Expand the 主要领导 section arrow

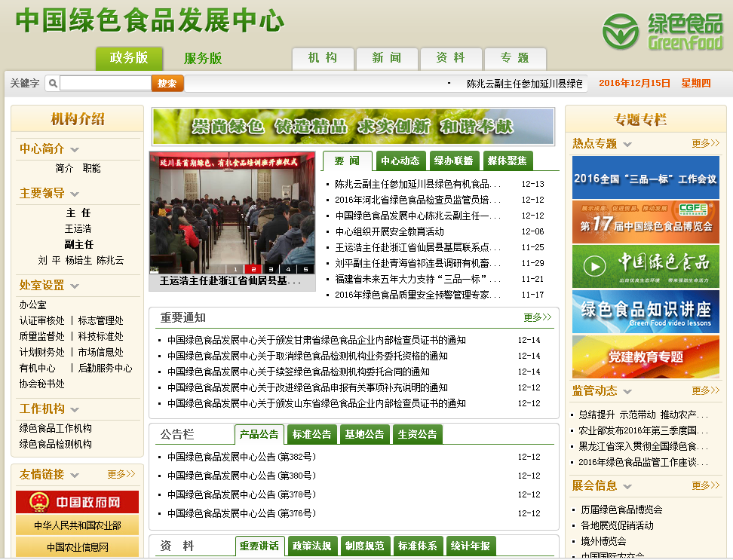[75, 194]
